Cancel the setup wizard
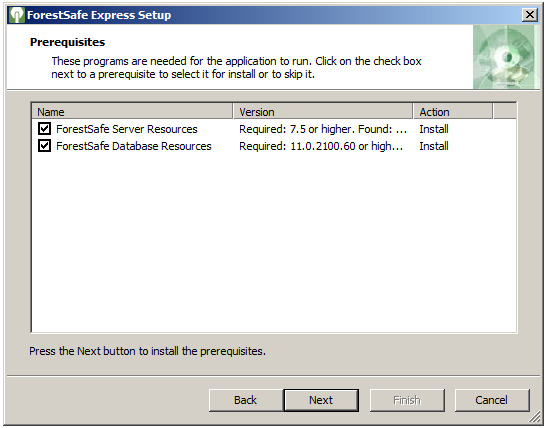Image resolution: width=546 pixels, height=428 pixels. (492, 400)
